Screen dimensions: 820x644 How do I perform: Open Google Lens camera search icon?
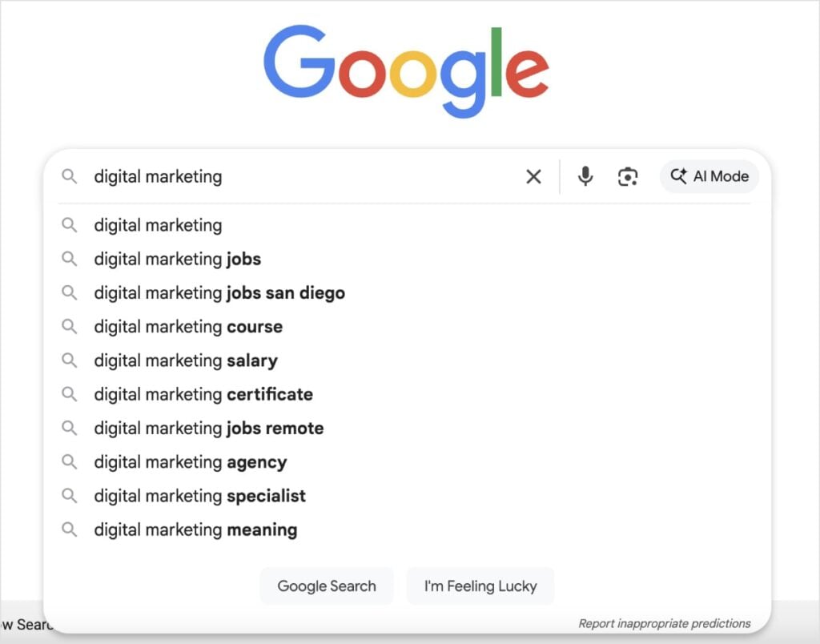pyautogui.click(x=628, y=176)
